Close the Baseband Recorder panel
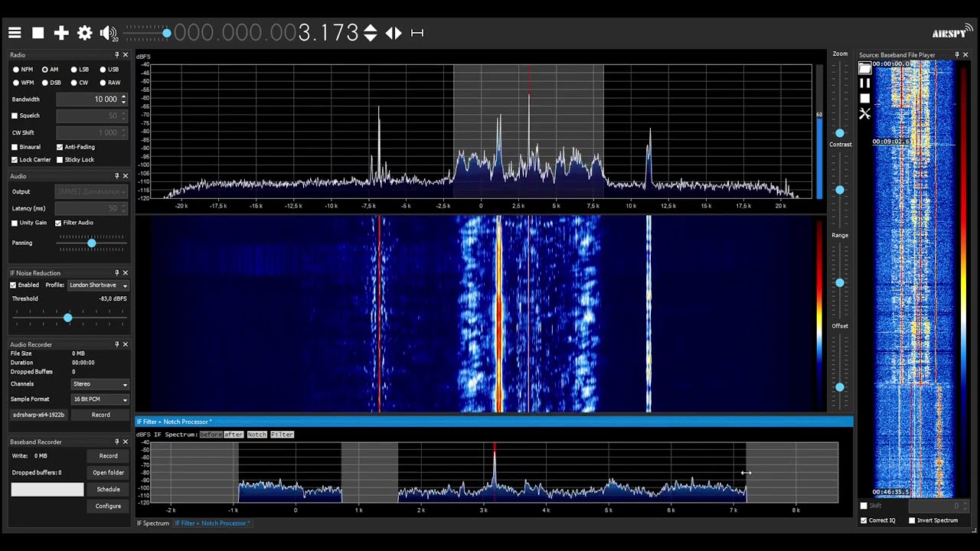The width and height of the screenshot is (980, 551). [x=126, y=442]
